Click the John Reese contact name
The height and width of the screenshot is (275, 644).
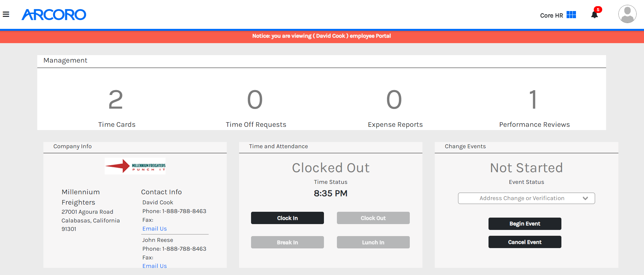point(158,240)
